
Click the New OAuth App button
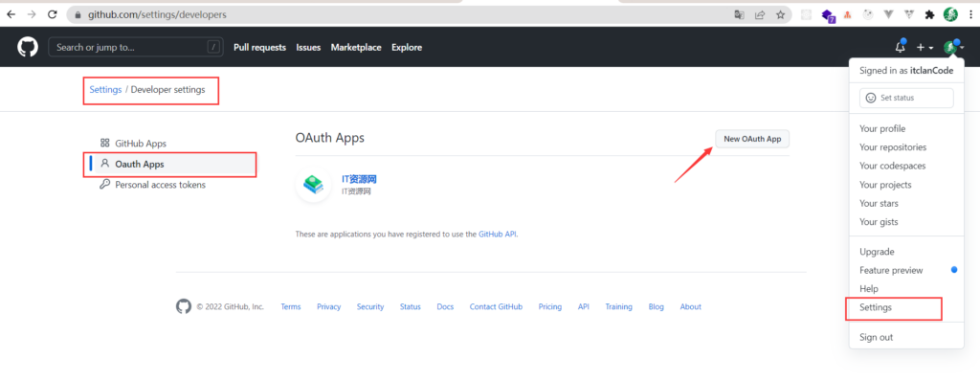752,139
